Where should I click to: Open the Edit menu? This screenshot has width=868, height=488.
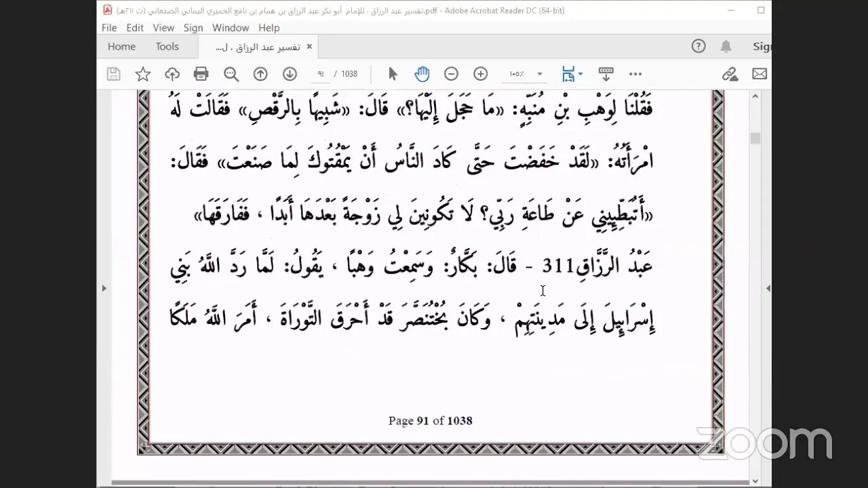tap(135, 28)
